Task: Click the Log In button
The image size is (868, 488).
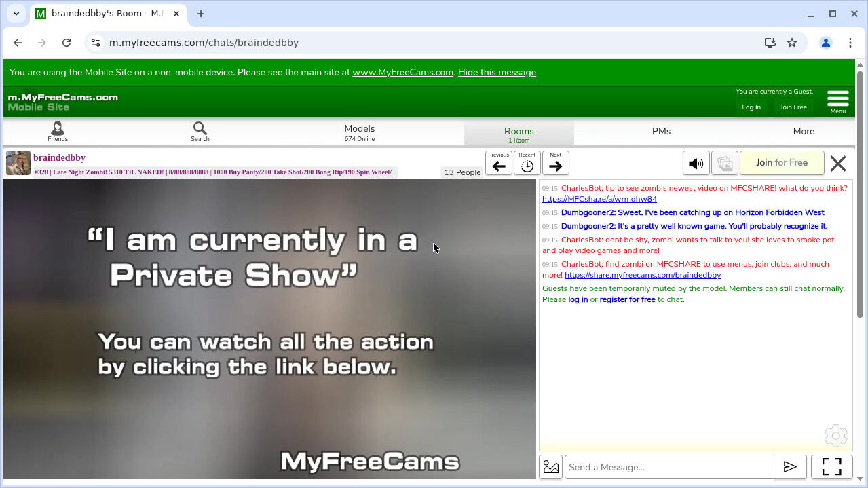Action: coord(751,107)
